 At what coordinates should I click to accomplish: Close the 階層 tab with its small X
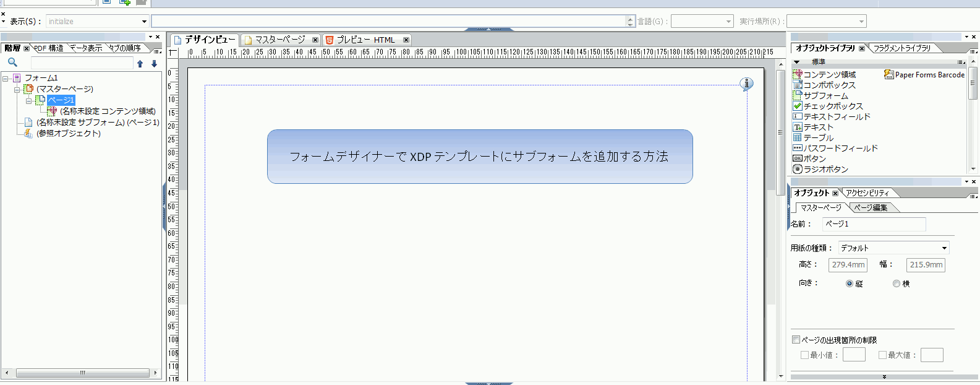pos(27,48)
